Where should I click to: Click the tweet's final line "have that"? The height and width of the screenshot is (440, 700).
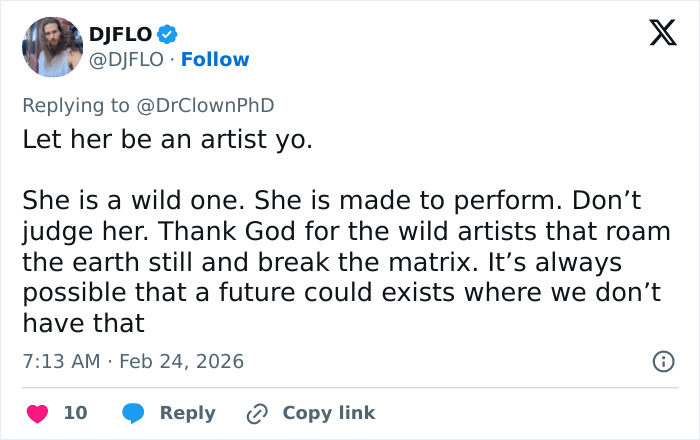[84, 323]
